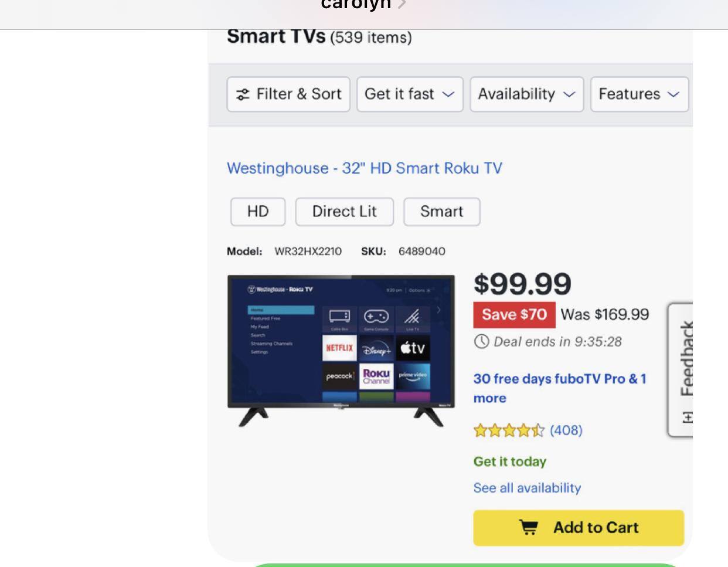This screenshot has height=567, width=728.
Task: Click the deal timer clock icon
Action: pyautogui.click(x=481, y=341)
